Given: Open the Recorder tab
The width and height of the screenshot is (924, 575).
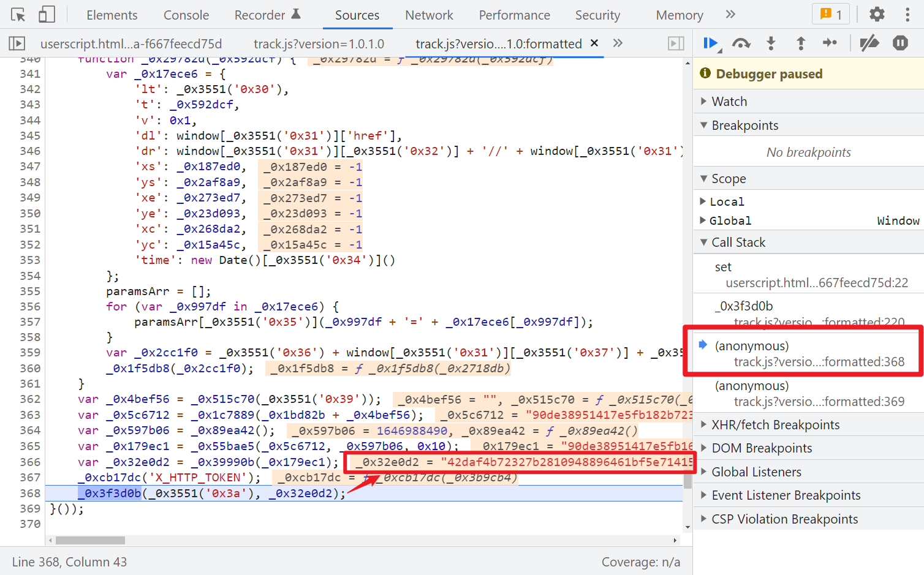Looking at the screenshot, I should click(267, 15).
